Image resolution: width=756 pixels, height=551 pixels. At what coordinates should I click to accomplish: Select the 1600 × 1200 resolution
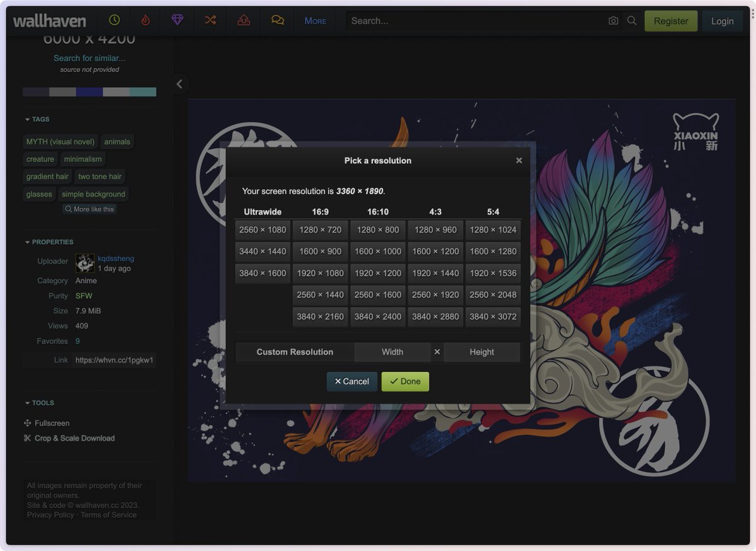435,251
